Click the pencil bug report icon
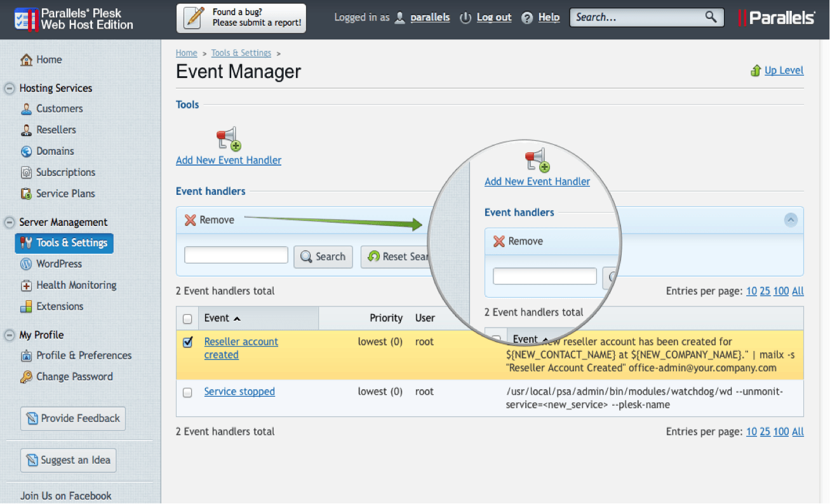 (x=193, y=18)
